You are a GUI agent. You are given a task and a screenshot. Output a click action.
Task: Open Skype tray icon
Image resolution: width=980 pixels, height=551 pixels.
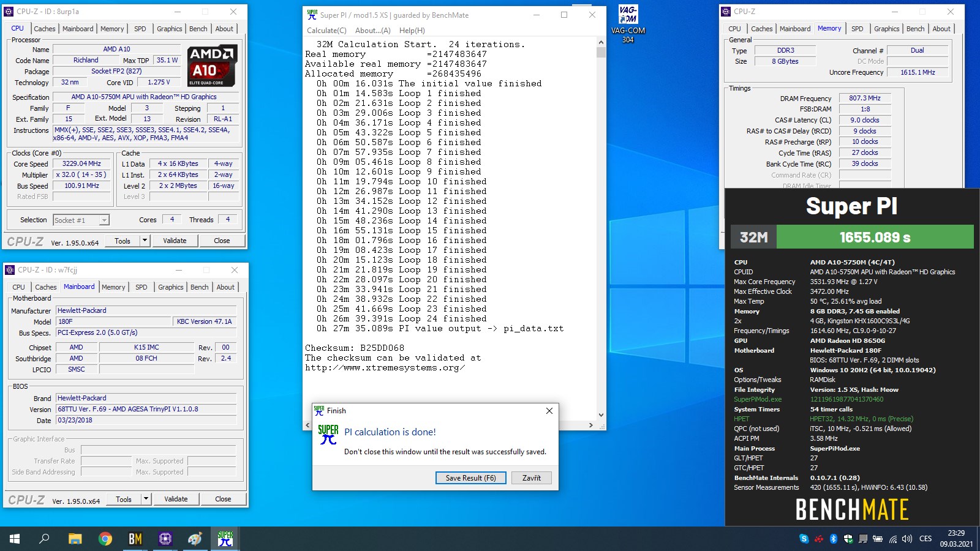coord(804,539)
